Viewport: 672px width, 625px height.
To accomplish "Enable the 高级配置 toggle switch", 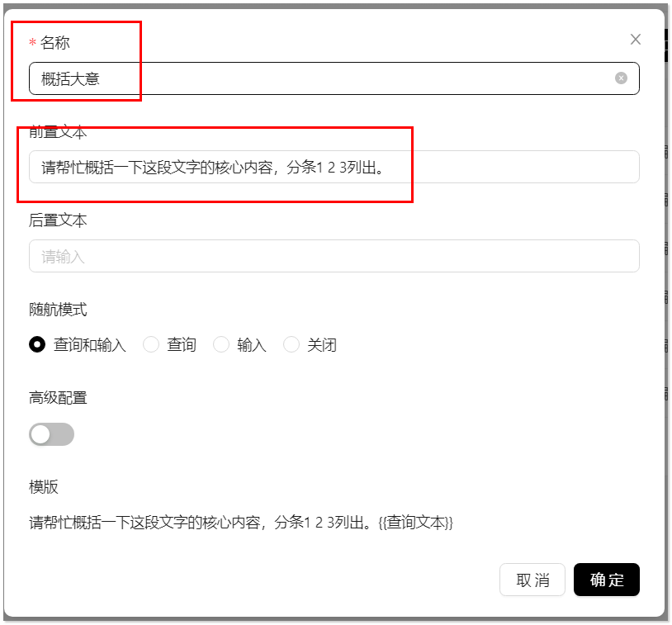I will point(51,433).
